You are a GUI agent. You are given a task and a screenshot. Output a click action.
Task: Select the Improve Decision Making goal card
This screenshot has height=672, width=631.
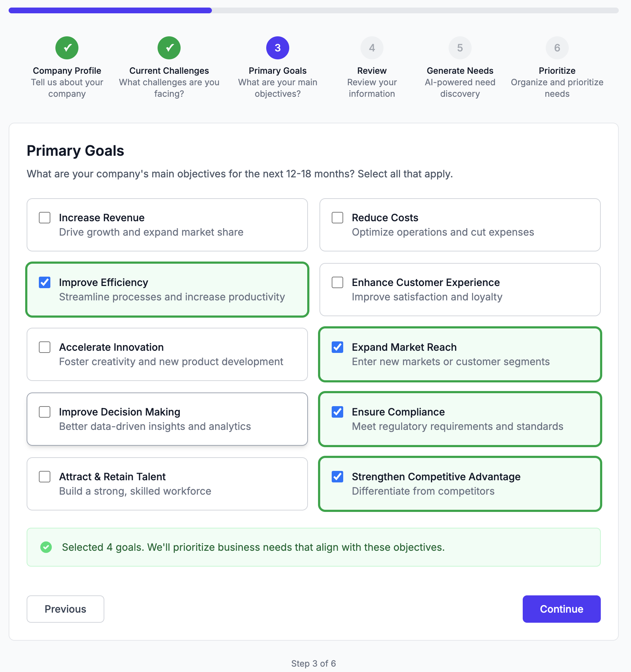167,419
